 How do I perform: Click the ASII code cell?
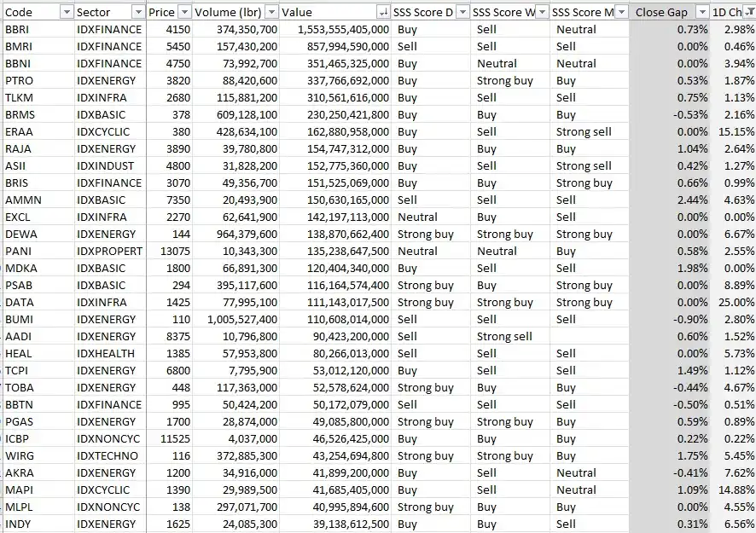click(38, 165)
